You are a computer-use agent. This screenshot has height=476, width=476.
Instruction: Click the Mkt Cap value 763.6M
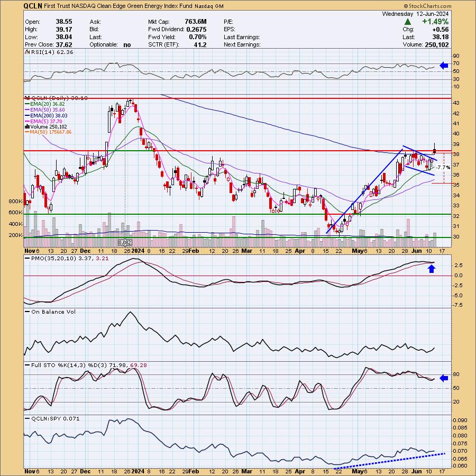(196, 22)
